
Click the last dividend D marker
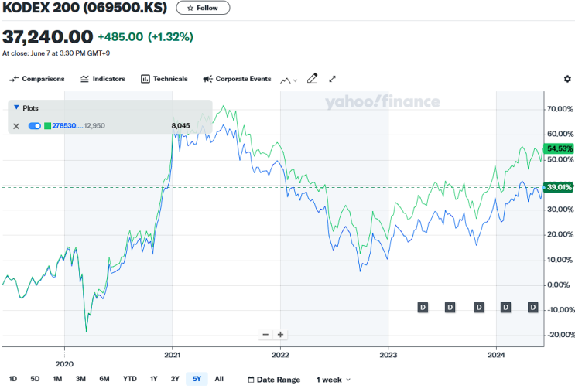(533, 308)
